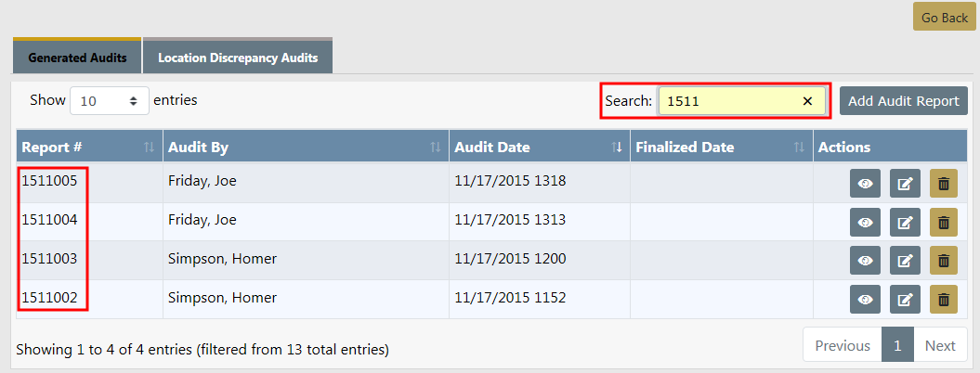View audit report 1511005
Viewport: 980px width, 373px height.
(x=865, y=184)
